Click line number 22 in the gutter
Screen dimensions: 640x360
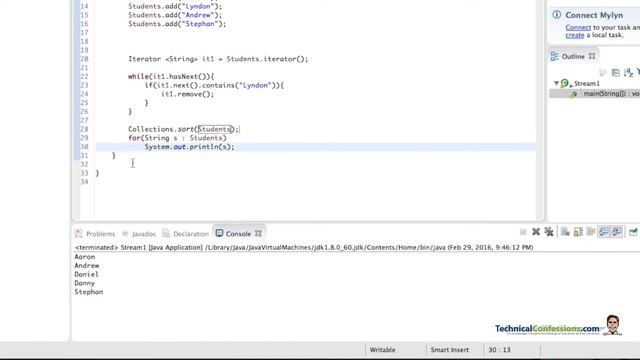(84, 76)
